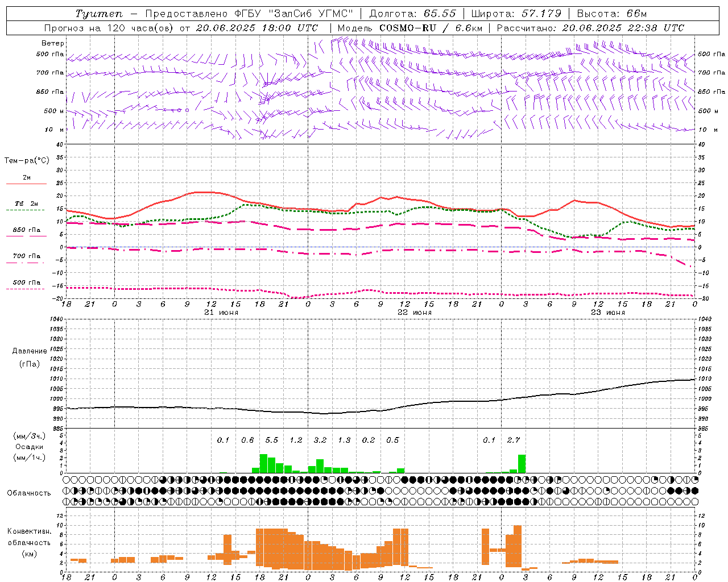Click the "21 июня" date label
The width and height of the screenshot is (728, 582).
click(x=221, y=313)
